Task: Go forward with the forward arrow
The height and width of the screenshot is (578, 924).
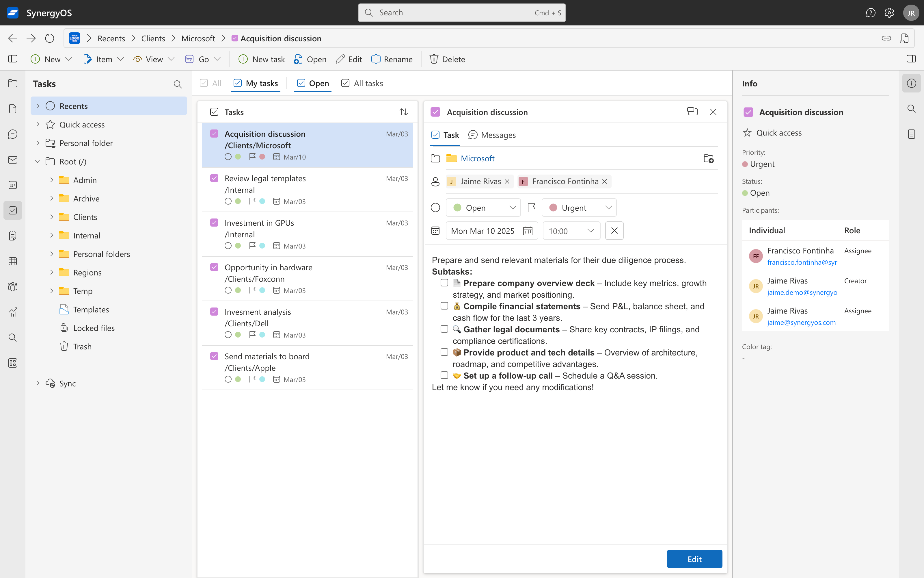Action: click(x=31, y=38)
